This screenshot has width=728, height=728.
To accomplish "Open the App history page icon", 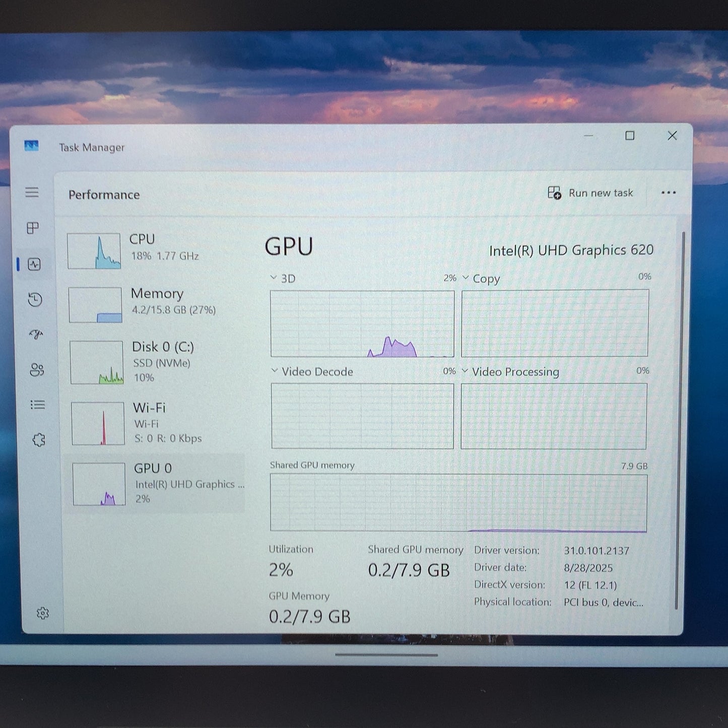I will tap(35, 300).
